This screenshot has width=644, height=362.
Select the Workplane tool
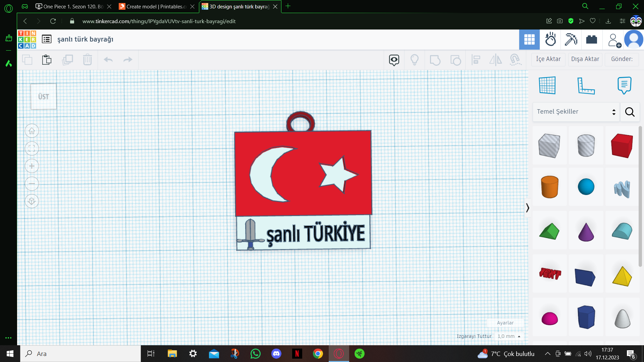[547, 85]
